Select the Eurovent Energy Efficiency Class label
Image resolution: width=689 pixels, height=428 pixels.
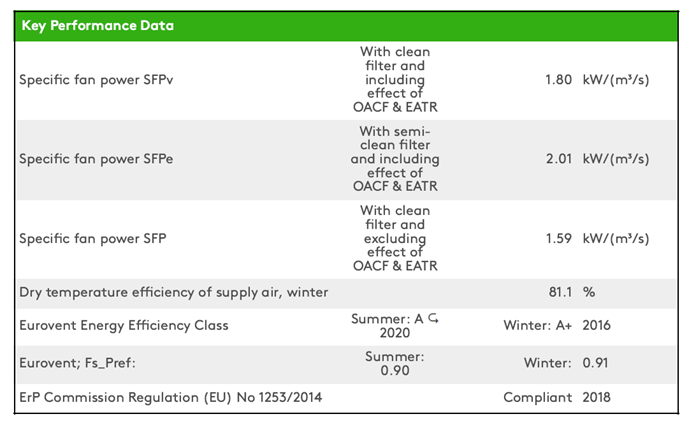(x=124, y=325)
